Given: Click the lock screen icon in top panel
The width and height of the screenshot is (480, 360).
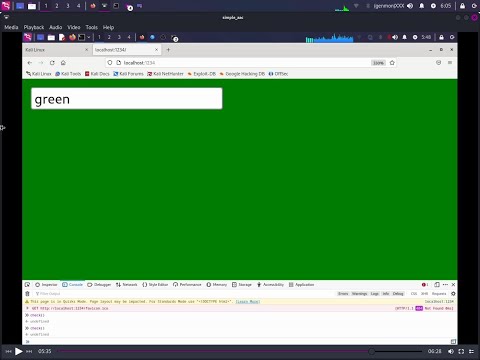Looking at the screenshot, I should pos(462,6).
